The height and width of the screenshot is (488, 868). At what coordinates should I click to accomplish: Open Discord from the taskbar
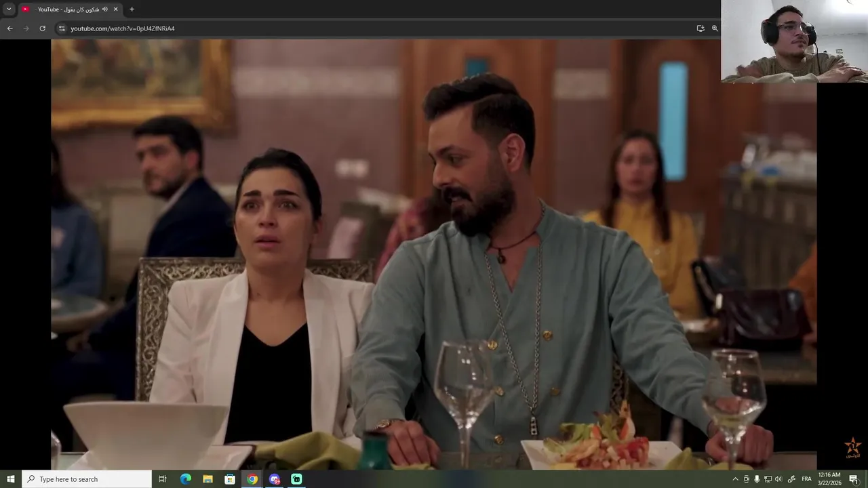(275, 479)
